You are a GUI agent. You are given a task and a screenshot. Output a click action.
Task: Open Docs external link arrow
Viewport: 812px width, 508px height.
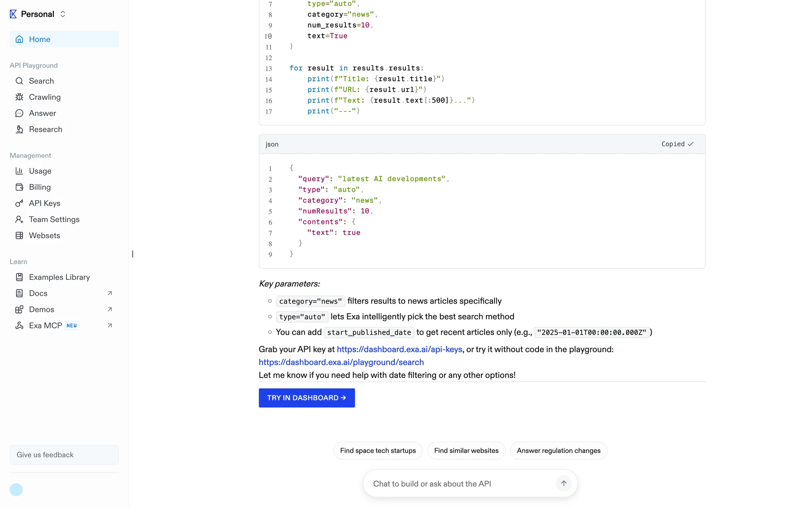110,293
